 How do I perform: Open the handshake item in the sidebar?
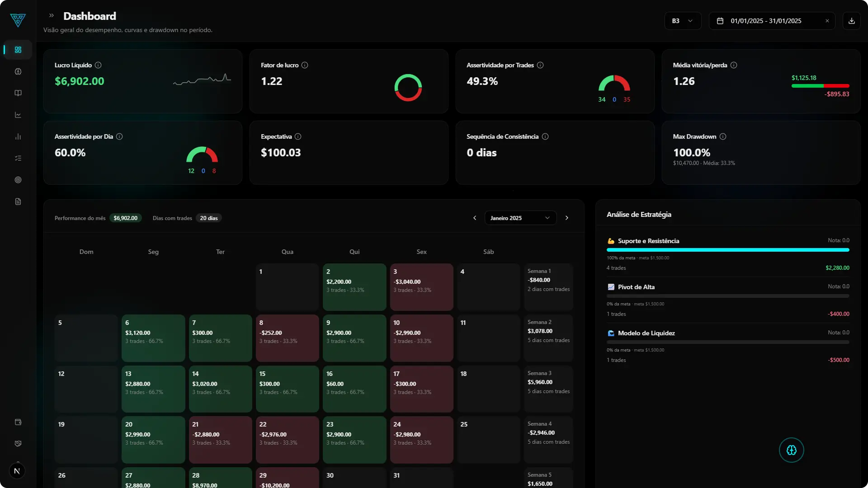click(x=18, y=444)
